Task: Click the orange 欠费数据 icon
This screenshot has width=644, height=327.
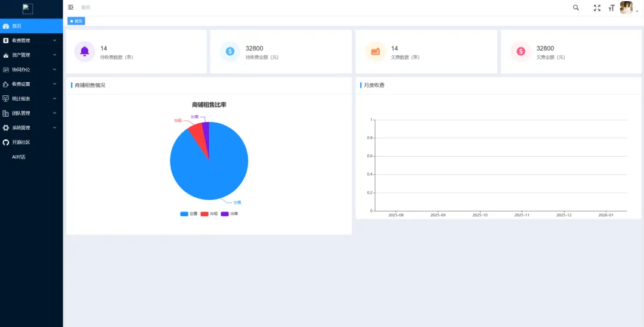Action: [x=376, y=51]
